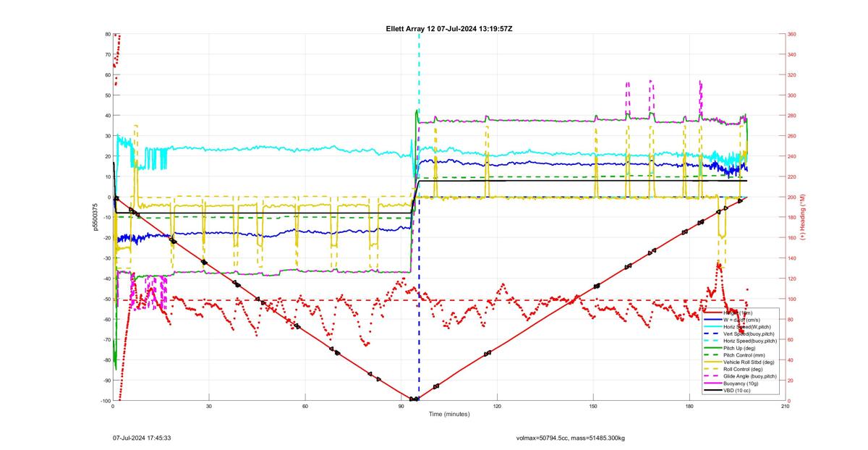The width and height of the screenshot is (868, 450).
Task: Click the right axis tick label '200'
Action: pos(792,197)
